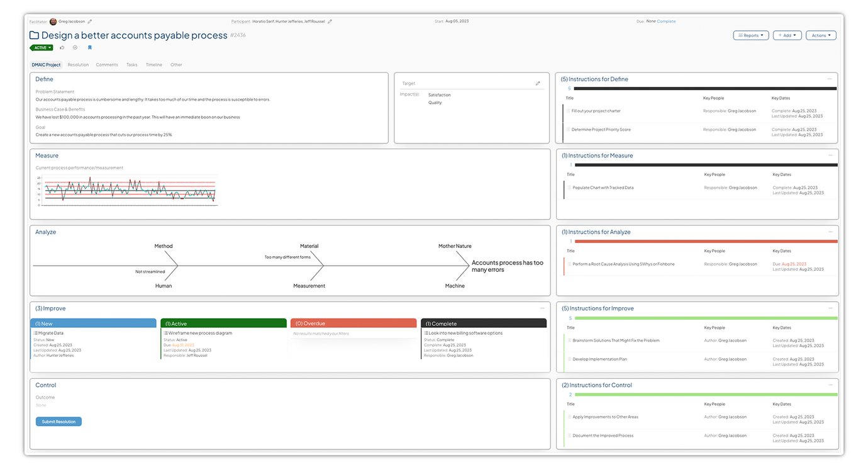Viewport: 868px width, 472px height.
Task: Open the edit pencil in the Target panel
Action: 538,82
